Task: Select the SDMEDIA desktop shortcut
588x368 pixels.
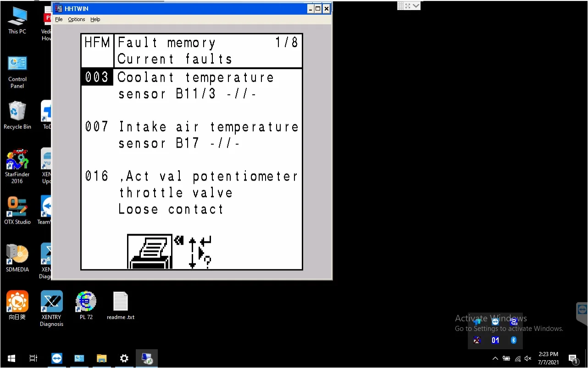Action: click(x=17, y=258)
